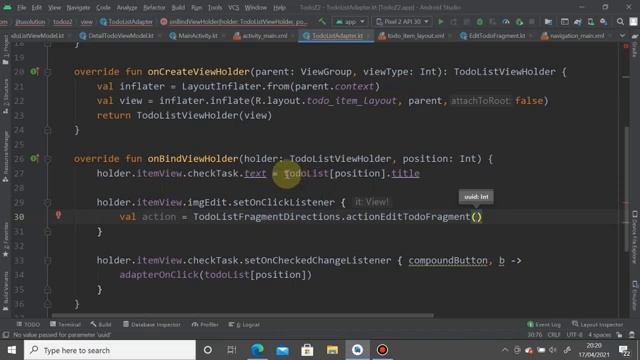The width and height of the screenshot is (640, 360).
Task: Sync project with Gradle files icon
Action: pyautogui.click(x=578, y=21)
